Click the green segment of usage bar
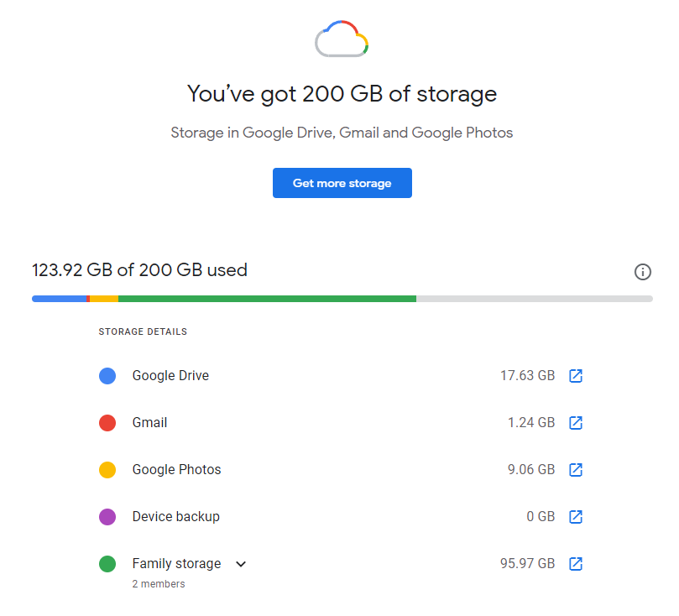Viewport: 679px width, 616px height. pyautogui.click(x=267, y=299)
